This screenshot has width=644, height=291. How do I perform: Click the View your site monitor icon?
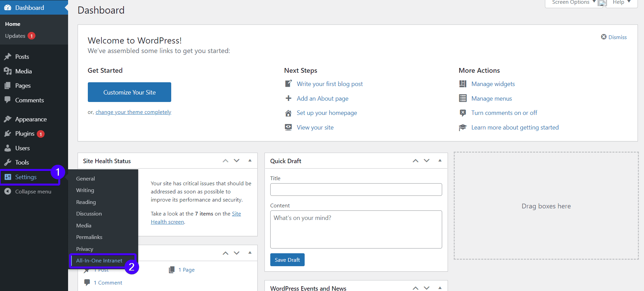point(288,127)
